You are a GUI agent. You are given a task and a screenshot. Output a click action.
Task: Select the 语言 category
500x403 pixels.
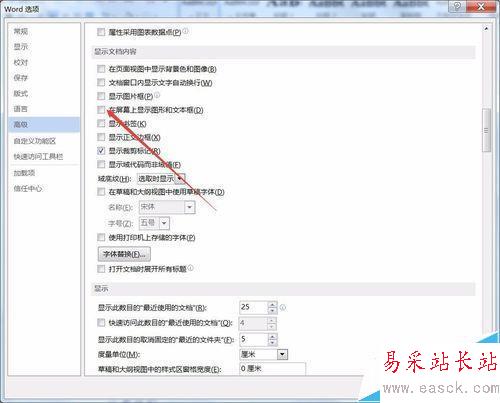click(21, 109)
